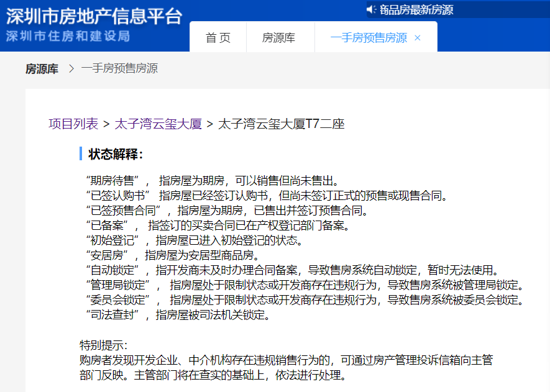This screenshot has height=392, width=550.
Task: Open the 首页 tab
Action: coord(218,37)
